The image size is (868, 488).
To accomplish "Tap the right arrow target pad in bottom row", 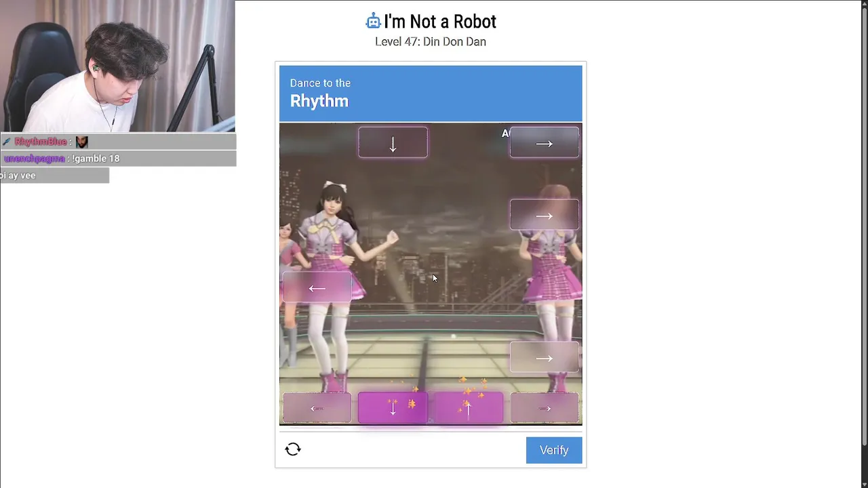I will 545,408.
